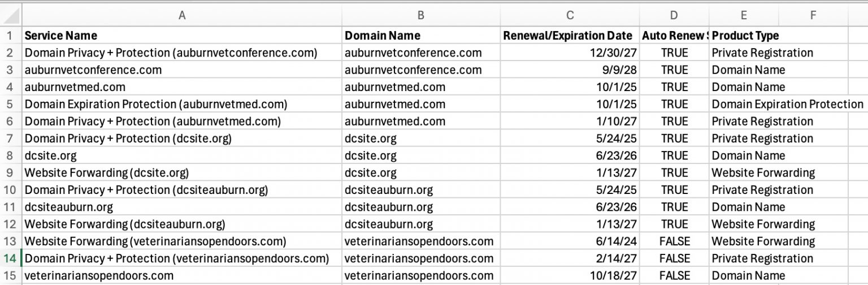Image resolution: width=868 pixels, height=285 pixels.
Task: Click the column E header
Action: tap(744, 15)
